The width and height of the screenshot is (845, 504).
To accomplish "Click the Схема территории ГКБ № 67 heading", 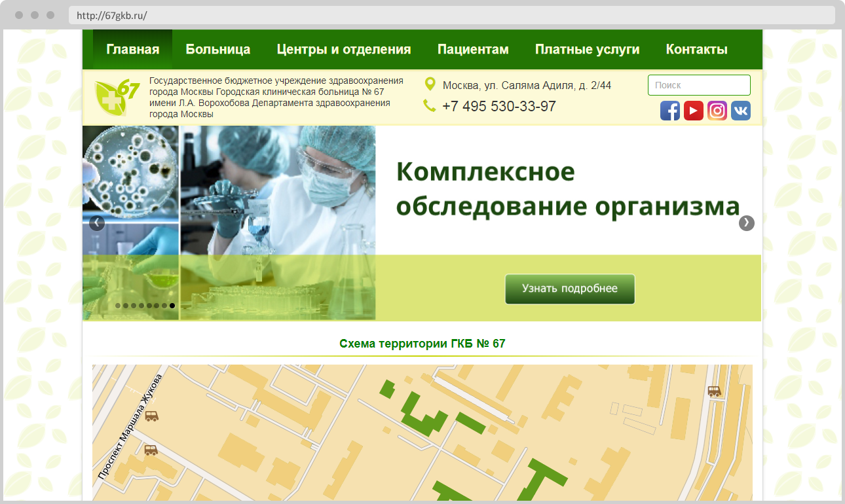I will pos(423,344).
